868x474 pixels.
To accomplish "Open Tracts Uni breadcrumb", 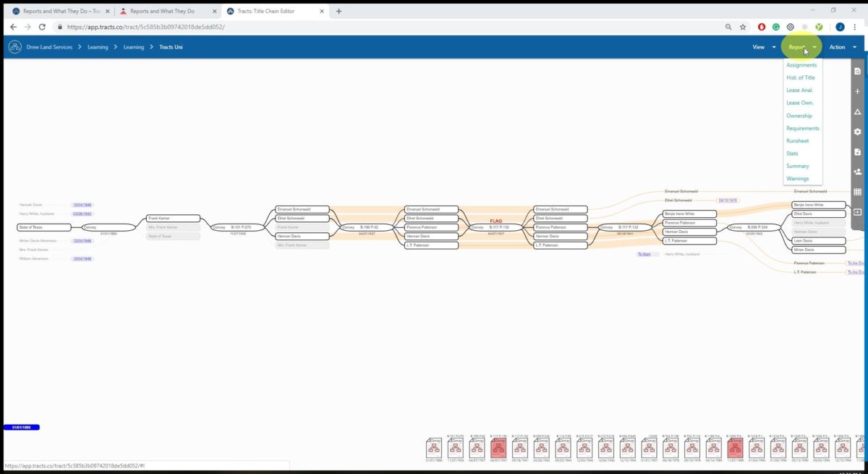I will pyautogui.click(x=171, y=47).
